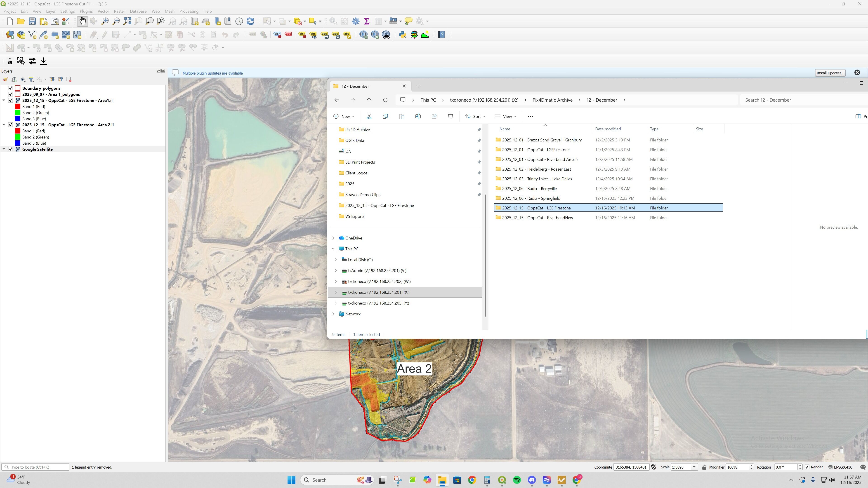The image size is (868, 488).
Task: Click the Delete trash icon in File Explorer
Action: (x=451, y=117)
